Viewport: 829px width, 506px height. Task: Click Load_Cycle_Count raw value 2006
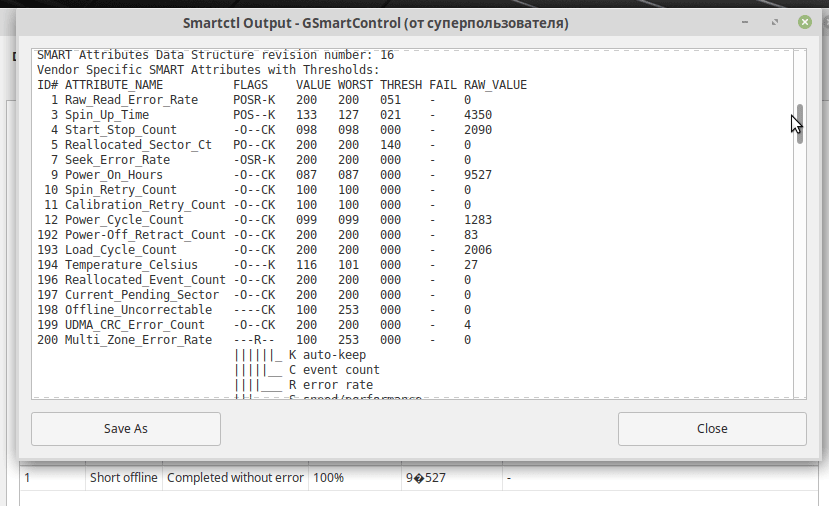pyautogui.click(x=478, y=250)
